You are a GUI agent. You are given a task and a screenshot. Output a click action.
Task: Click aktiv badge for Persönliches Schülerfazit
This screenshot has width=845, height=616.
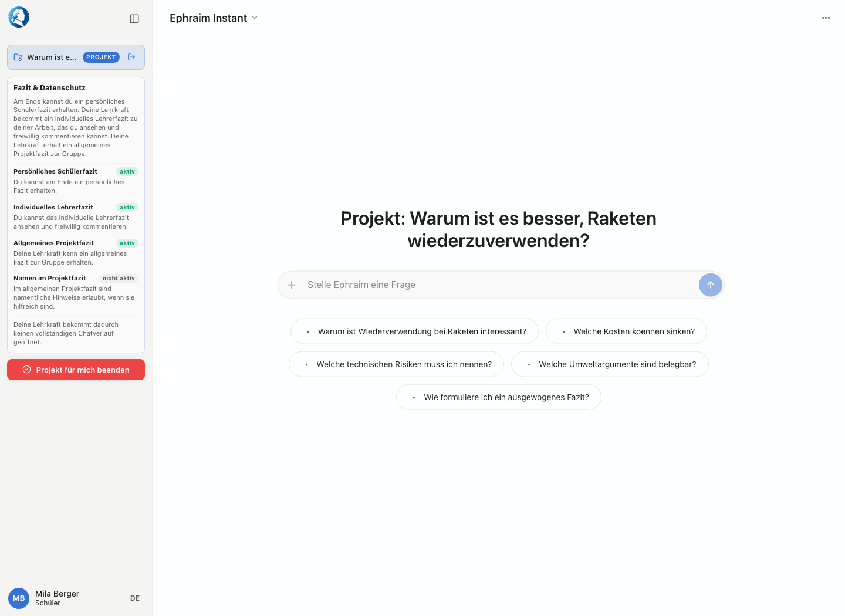[x=127, y=172]
